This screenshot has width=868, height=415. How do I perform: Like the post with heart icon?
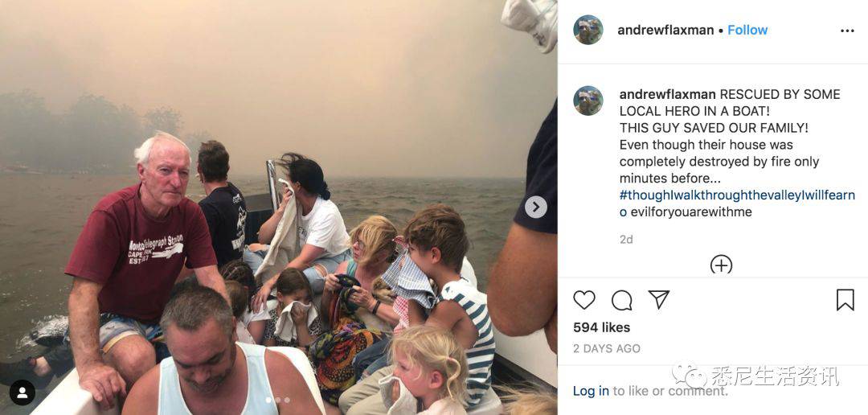click(x=584, y=300)
